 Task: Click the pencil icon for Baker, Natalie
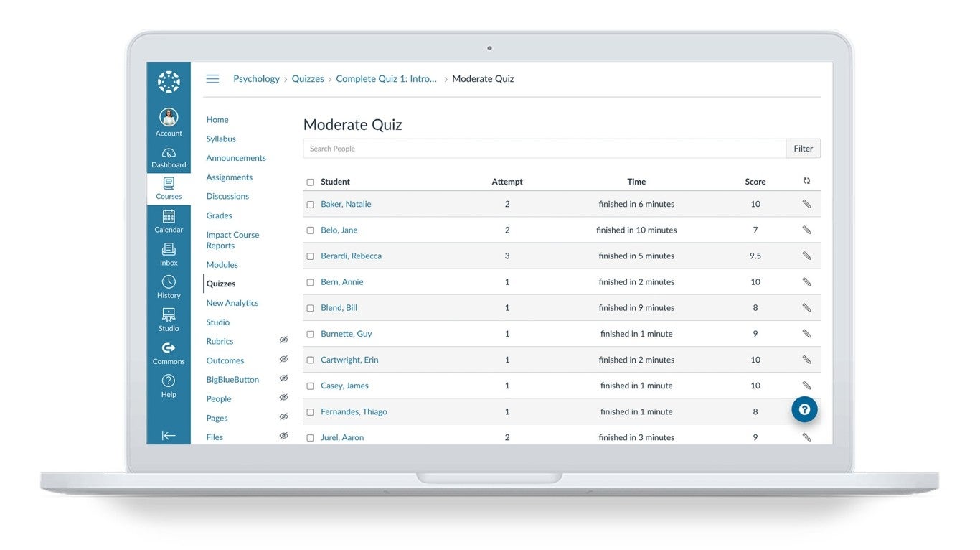pos(806,204)
